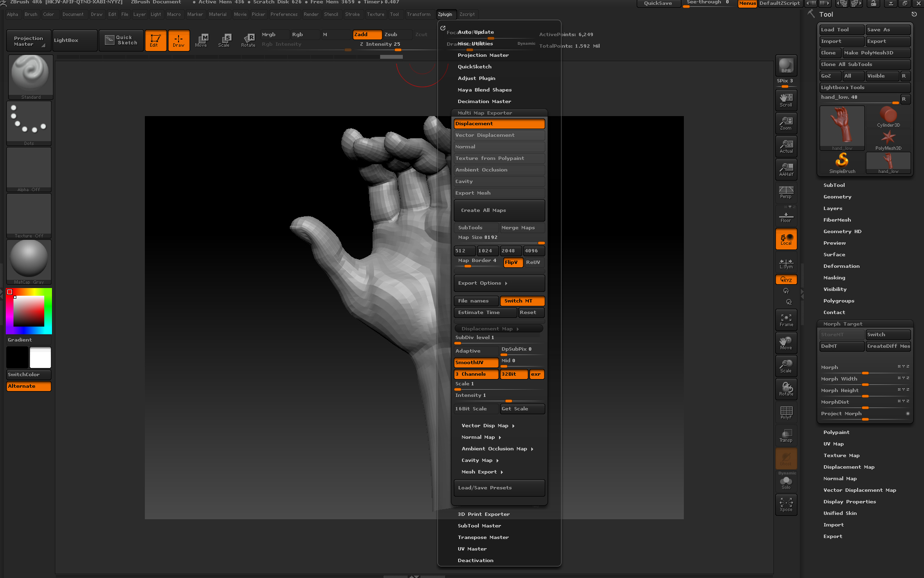This screenshot has height=578, width=924.
Task: Toggle Transp transparency mode
Action: click(x=786, y=435)
